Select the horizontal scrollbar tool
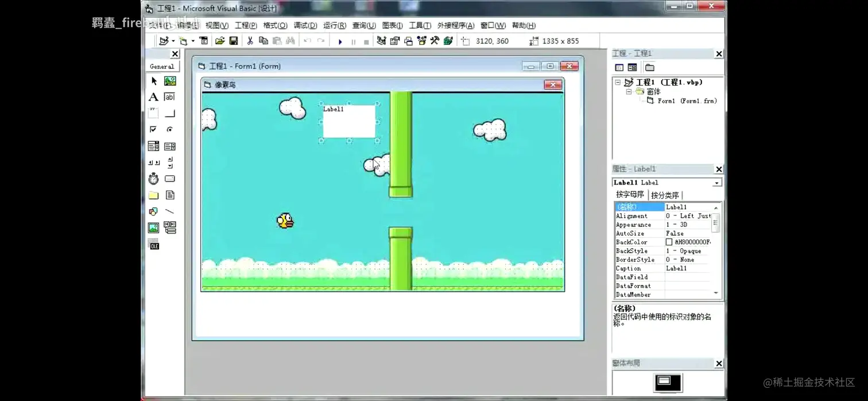Screen dimensions: 868x401 click(154, 163)
